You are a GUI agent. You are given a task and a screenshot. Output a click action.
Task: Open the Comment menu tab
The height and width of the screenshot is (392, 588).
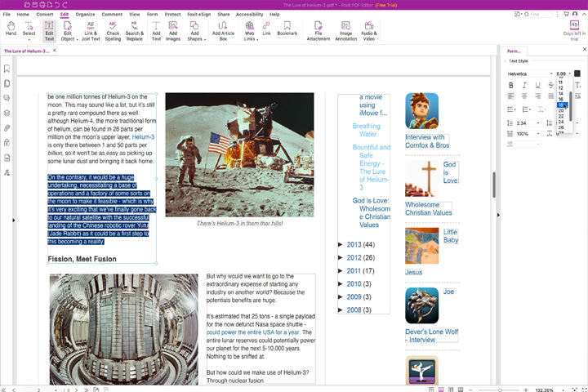112,14
